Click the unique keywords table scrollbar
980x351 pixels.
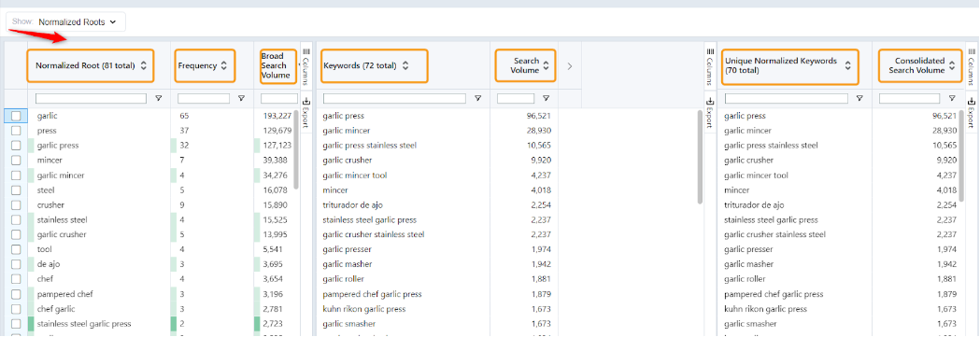click(960, 156)
